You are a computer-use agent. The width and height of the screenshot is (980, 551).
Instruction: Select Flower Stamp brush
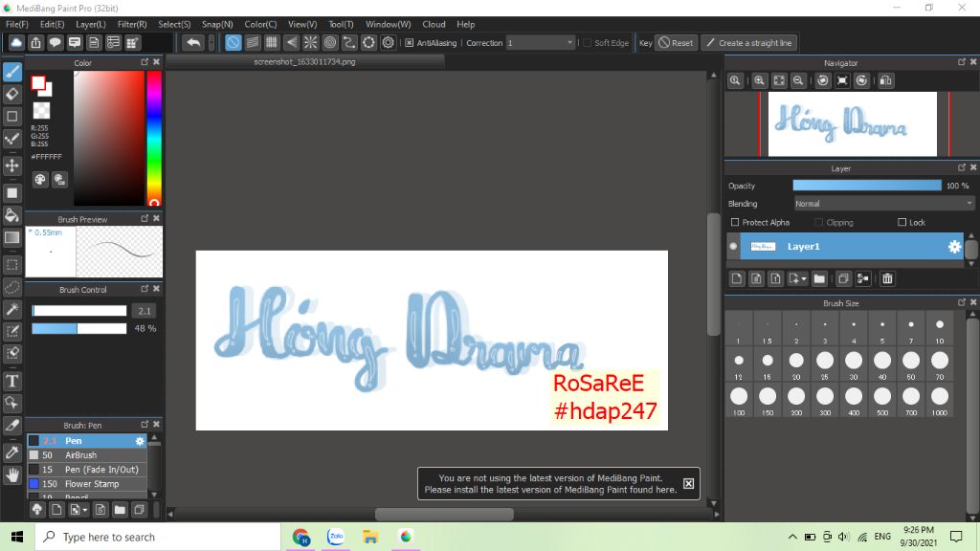tap(87, 484)
